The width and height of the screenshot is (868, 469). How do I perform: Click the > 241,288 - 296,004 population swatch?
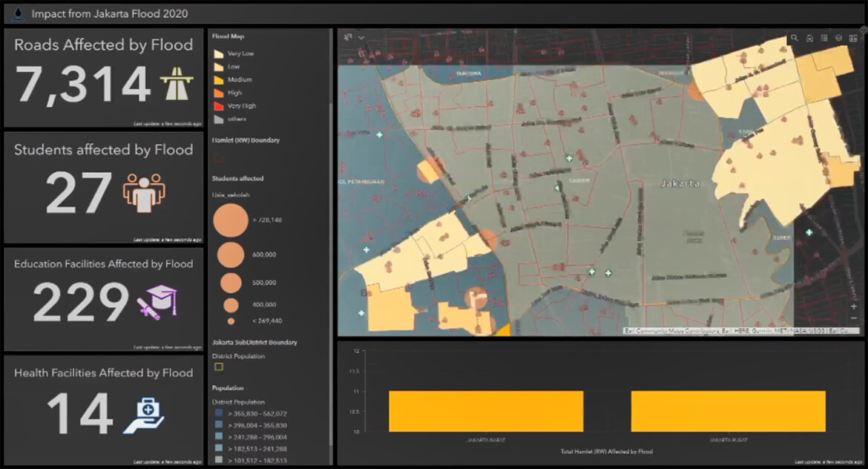(x=219, y=437)
